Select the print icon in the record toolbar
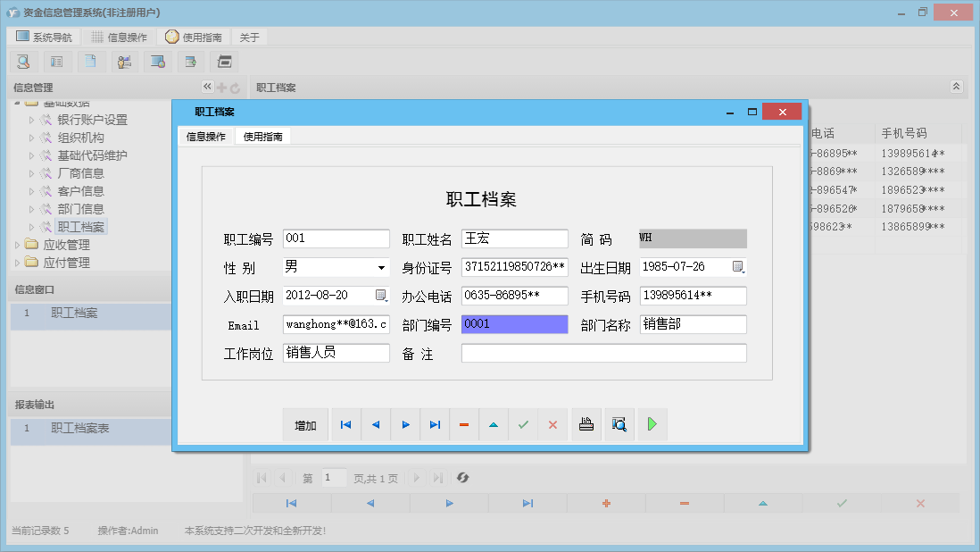This screenshot has height=552, width=980. pyautogui.click(x=586, y=424)
